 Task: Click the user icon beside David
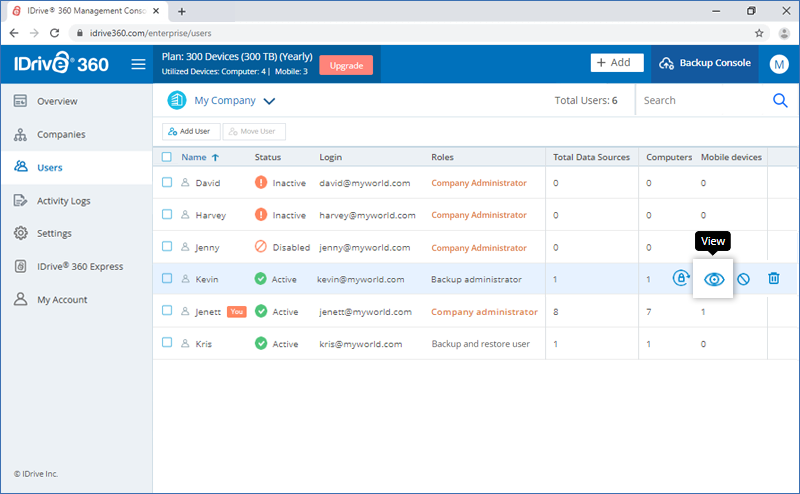coord(185,182)
